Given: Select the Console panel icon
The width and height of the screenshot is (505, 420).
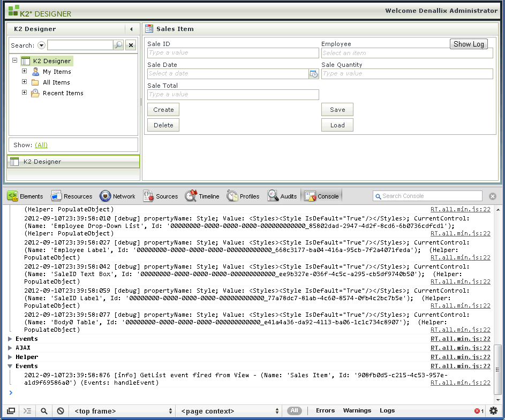Looking at the screenshot, I should [310, 196].
